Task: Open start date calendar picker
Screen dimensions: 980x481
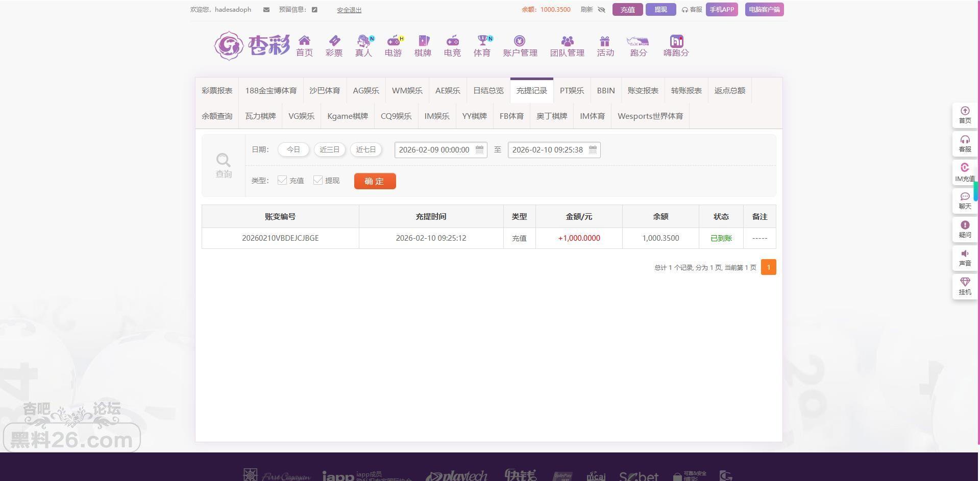Action: (x=479, y=149)
